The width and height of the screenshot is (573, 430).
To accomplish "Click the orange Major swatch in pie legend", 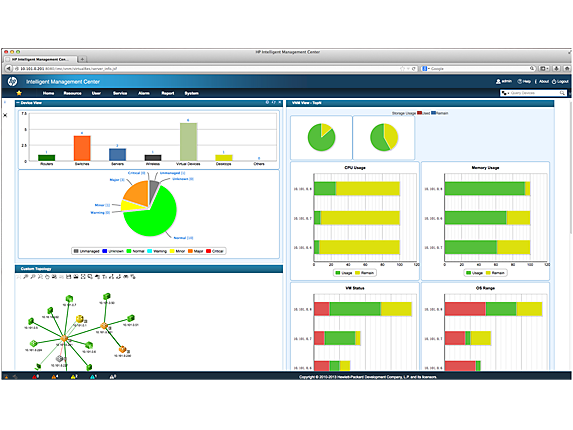I will [190, 251].
